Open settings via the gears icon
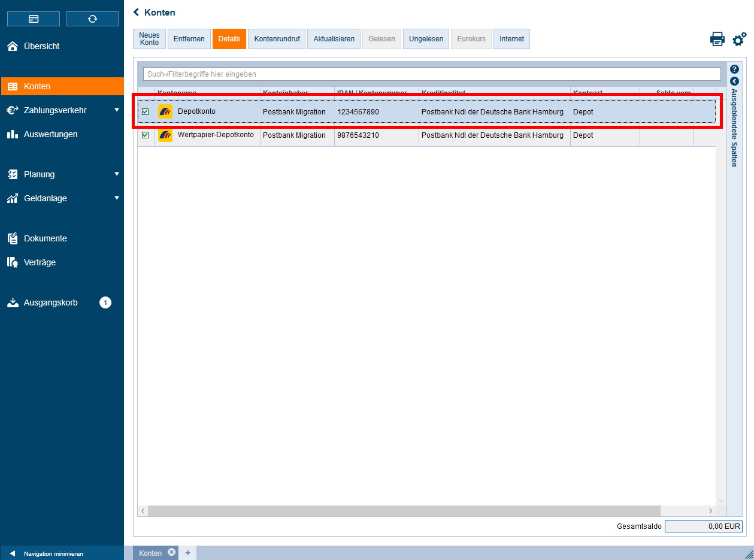 coord(740,39)
